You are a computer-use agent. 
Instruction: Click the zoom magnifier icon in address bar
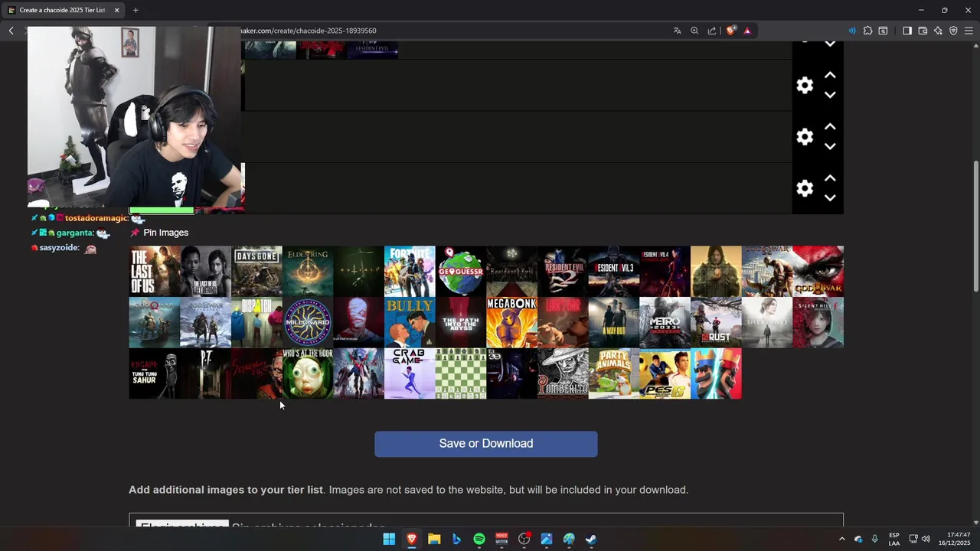pyautogui.click(x=694, y=31)
